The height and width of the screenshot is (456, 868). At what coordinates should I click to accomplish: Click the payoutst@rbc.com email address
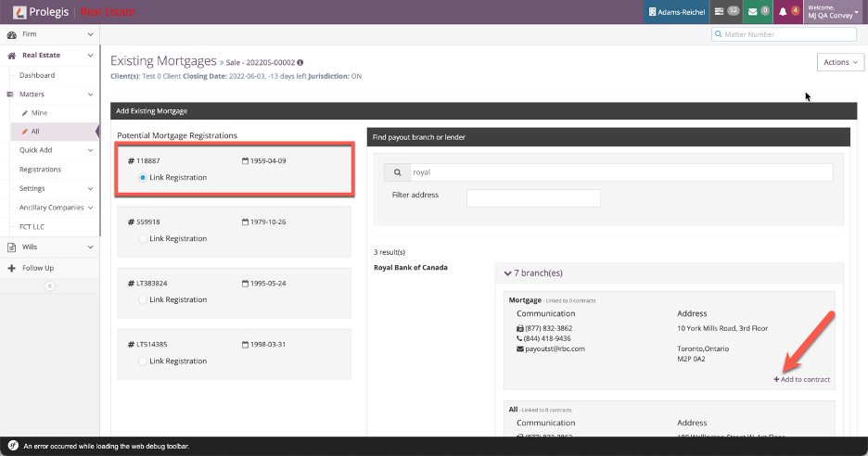click(x=555, y=348)
